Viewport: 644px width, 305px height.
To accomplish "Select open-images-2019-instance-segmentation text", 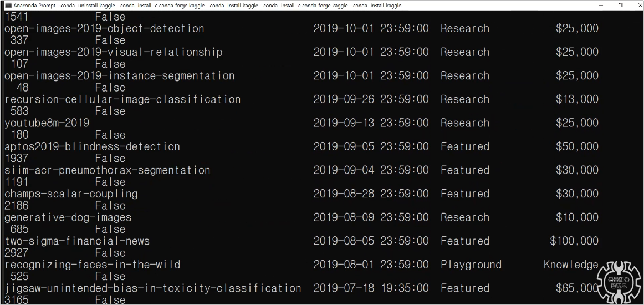I will tap(120, 76).
